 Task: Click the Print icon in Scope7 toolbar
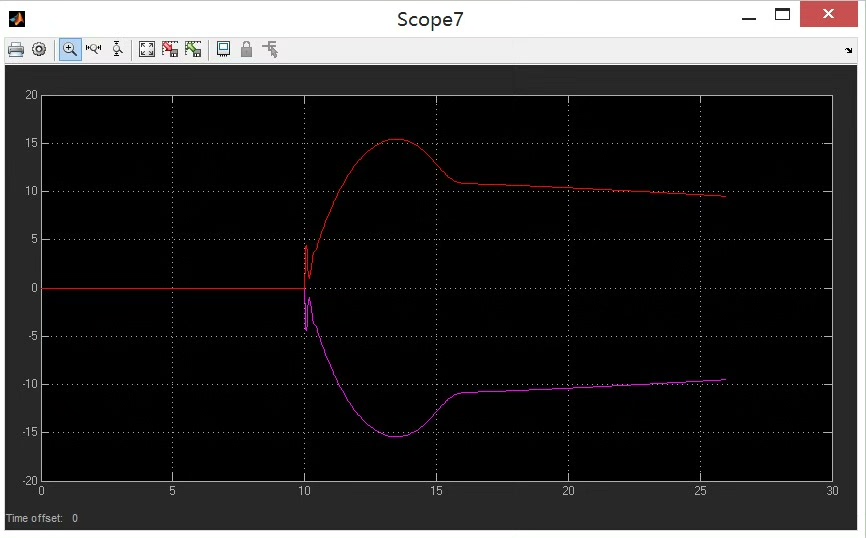click(16, 50)
